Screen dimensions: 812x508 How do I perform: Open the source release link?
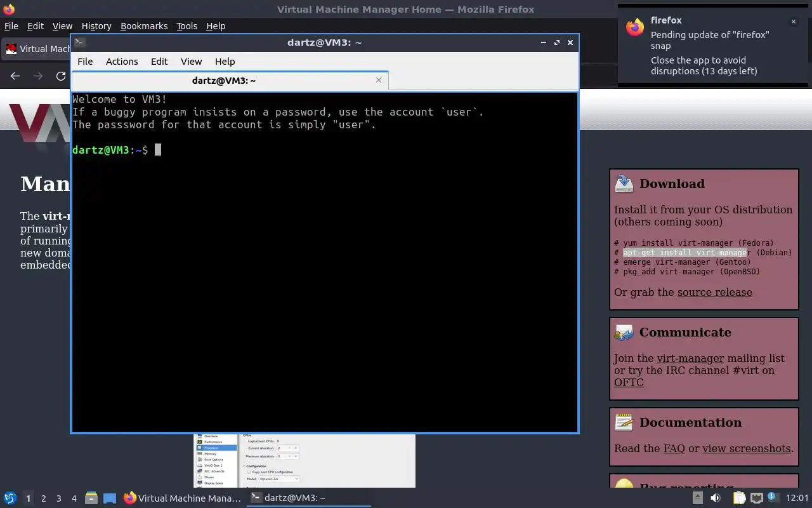pyautogui.click(x=715, y=293)
